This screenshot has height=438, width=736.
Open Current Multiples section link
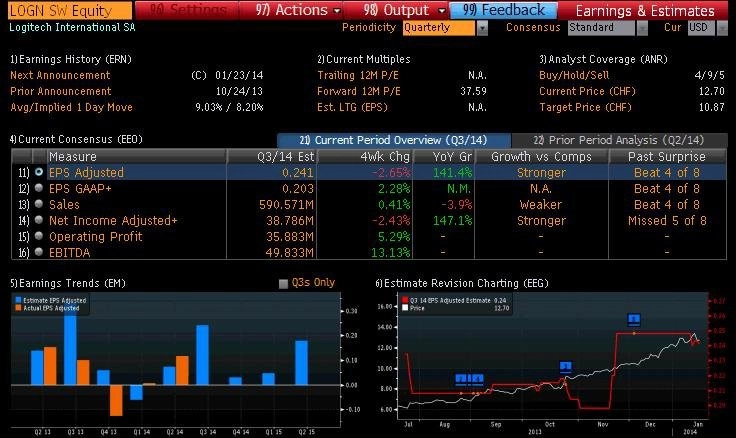(x=363, y=59)
